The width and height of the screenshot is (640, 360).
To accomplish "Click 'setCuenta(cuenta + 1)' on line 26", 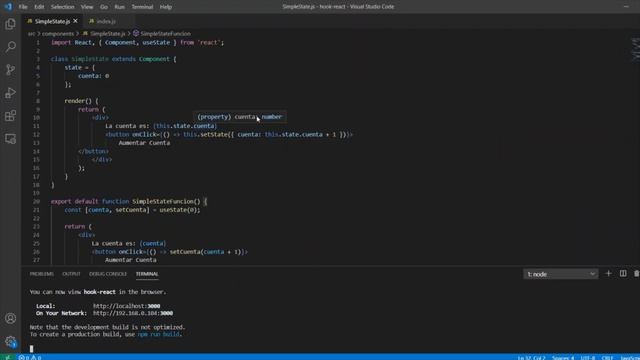I will click(x=205, y=252).
